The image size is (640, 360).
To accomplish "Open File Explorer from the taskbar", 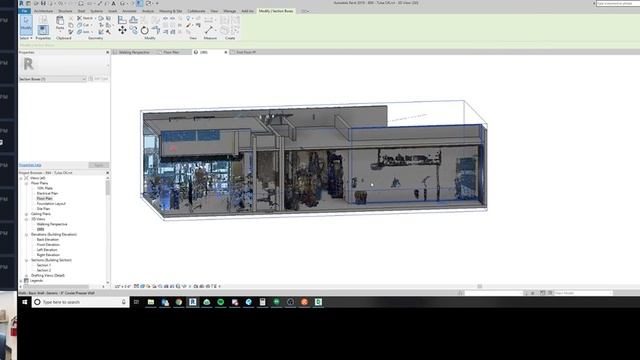I will pyautogui.click(x=151, y=302).
